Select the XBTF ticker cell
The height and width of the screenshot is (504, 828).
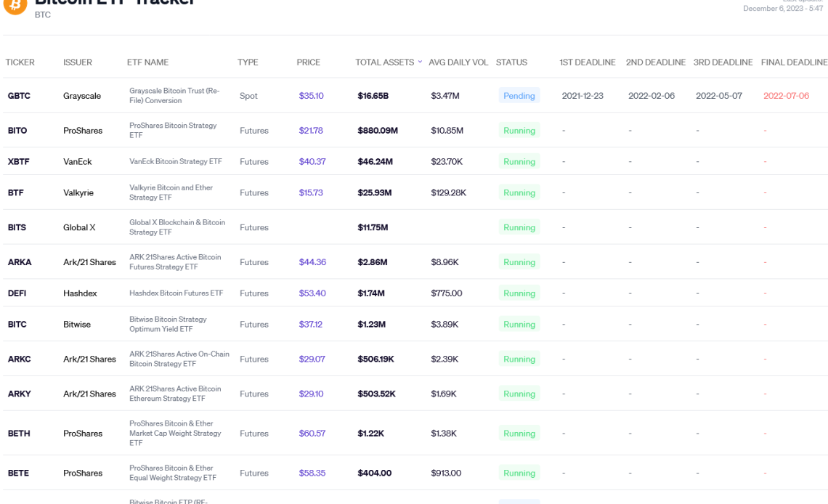18,161
